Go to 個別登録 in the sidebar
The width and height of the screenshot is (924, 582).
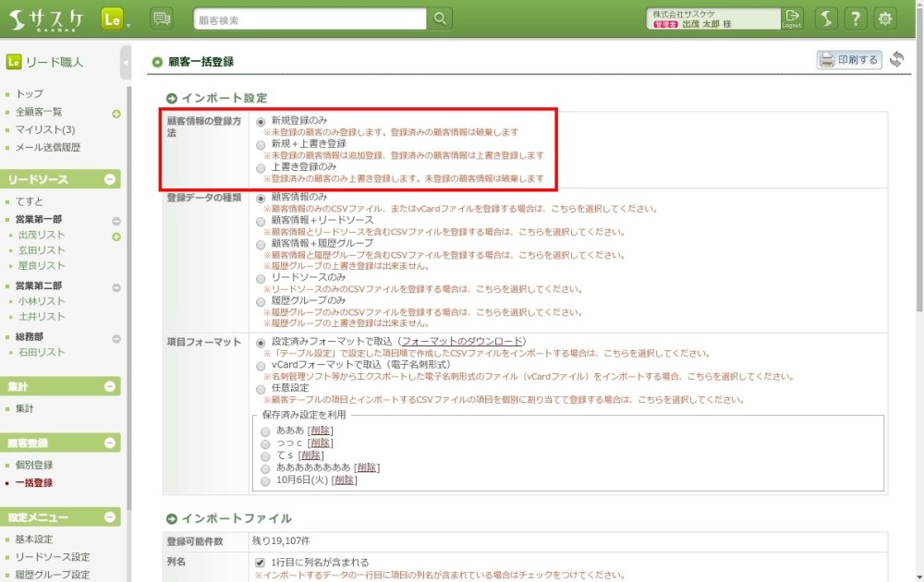[x=34, y=466]
